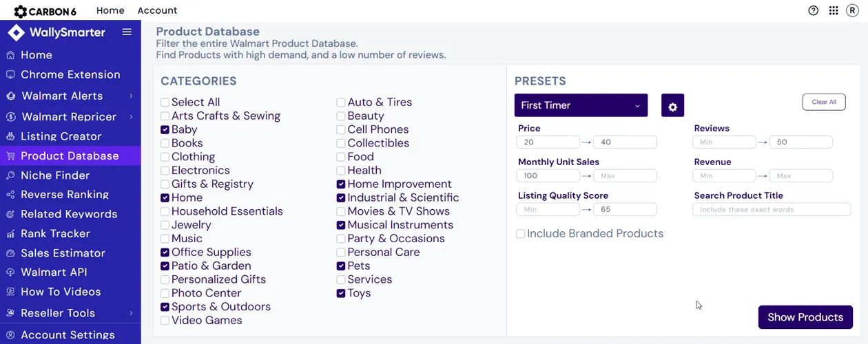Go to Niche Finder in sidebar
Screen dimensions: 868x344
55,175
